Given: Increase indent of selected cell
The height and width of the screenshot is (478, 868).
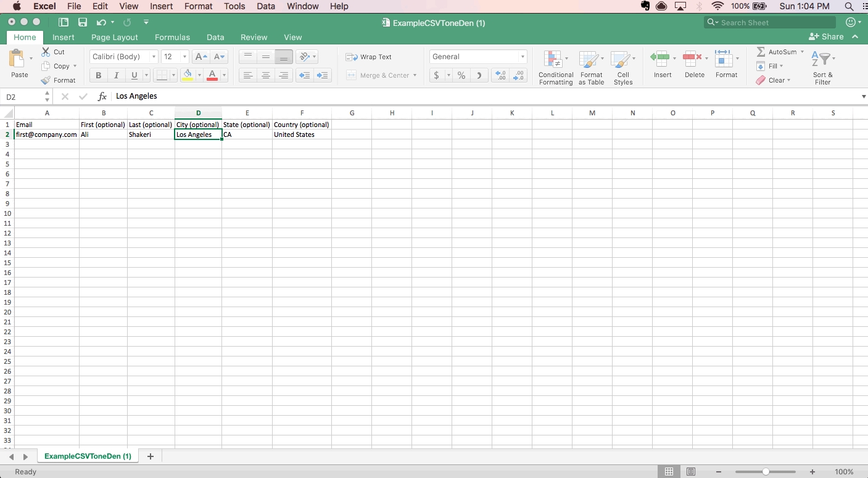Looking at the screenshot, I should pyautogui.click(x=322, y=75).
